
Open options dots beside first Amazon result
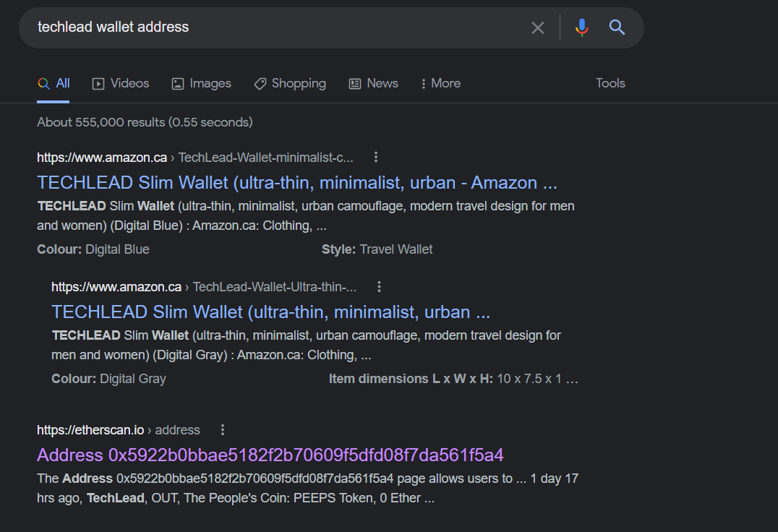(x=375, y=157)
